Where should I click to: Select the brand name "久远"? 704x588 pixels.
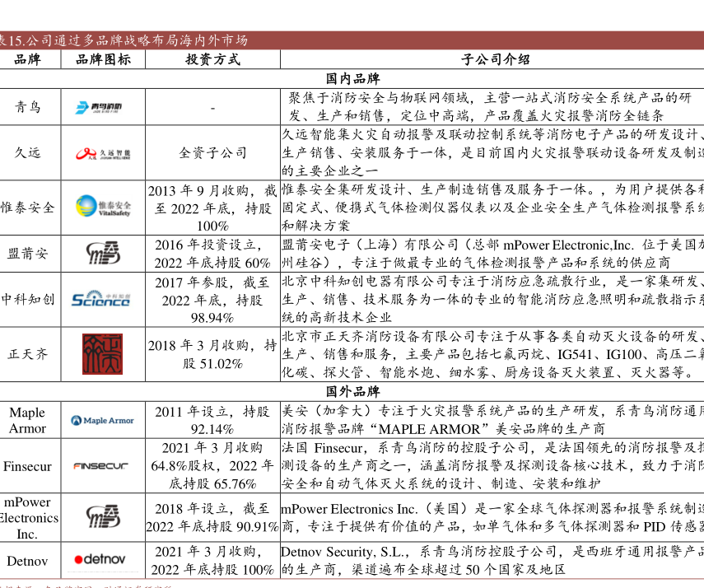(27, 152)
